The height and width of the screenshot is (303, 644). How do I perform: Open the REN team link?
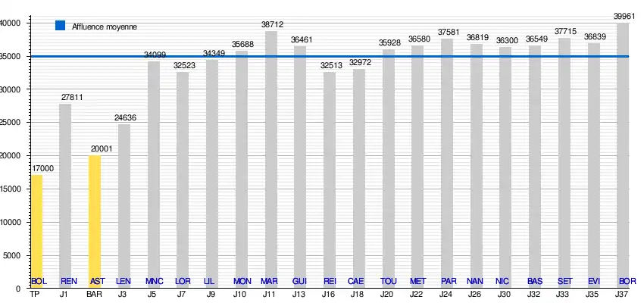coord(68,281)
